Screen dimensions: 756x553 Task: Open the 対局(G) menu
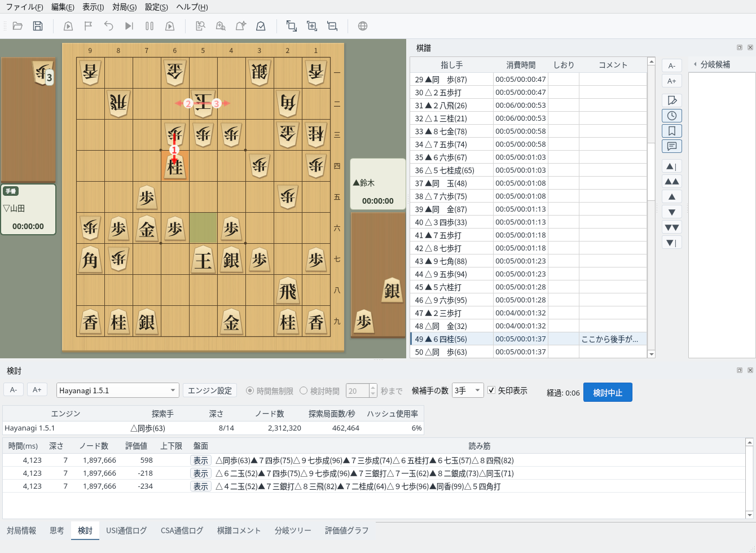(124, 7)
